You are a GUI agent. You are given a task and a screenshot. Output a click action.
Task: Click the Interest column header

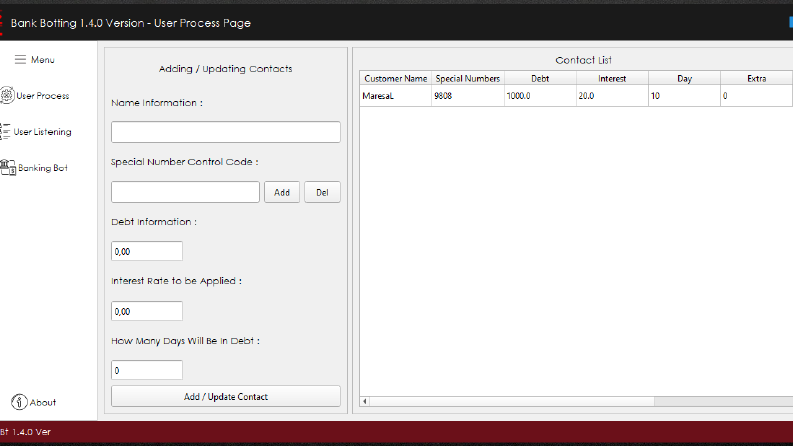coord(612,78)
